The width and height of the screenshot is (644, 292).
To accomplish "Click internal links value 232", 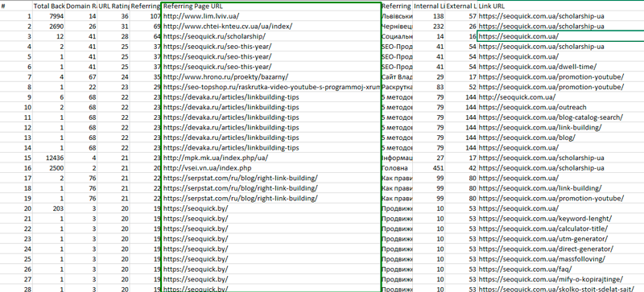I will pos(429,27).
